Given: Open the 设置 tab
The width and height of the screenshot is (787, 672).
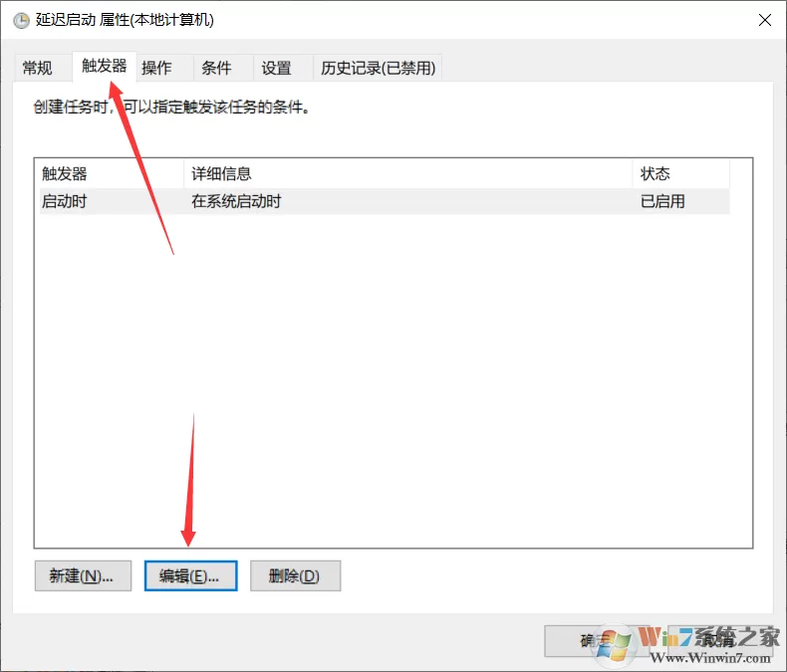Looking at the screenshot, I should pyautogui.click(x=276, y=68).
